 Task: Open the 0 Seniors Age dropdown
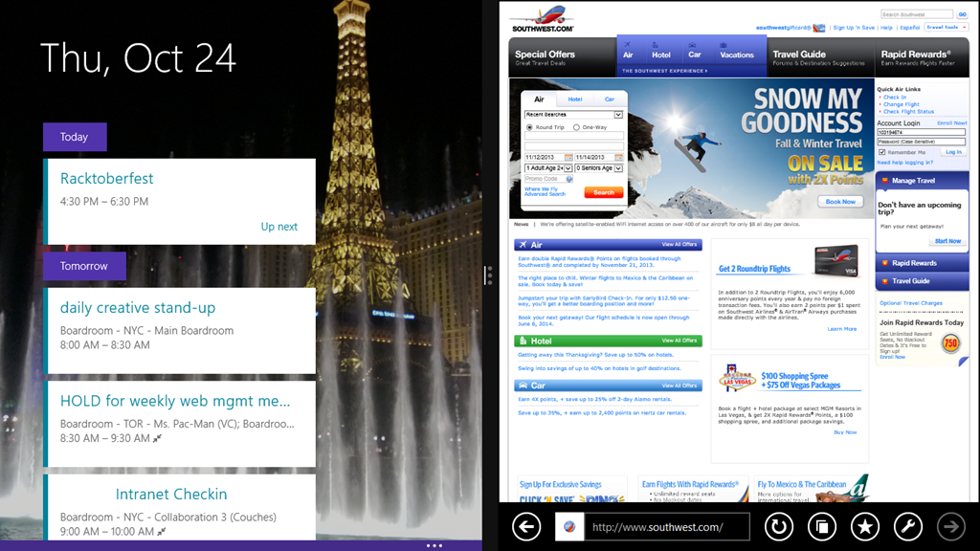[x=599, y=168]
